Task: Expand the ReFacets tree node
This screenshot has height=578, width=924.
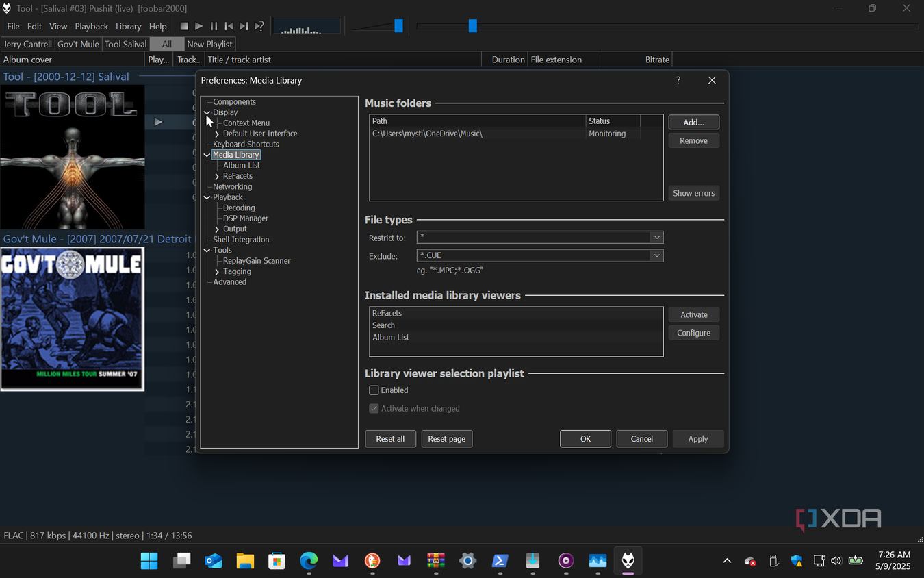Action: pyautogui.click(x=217, y=176)
